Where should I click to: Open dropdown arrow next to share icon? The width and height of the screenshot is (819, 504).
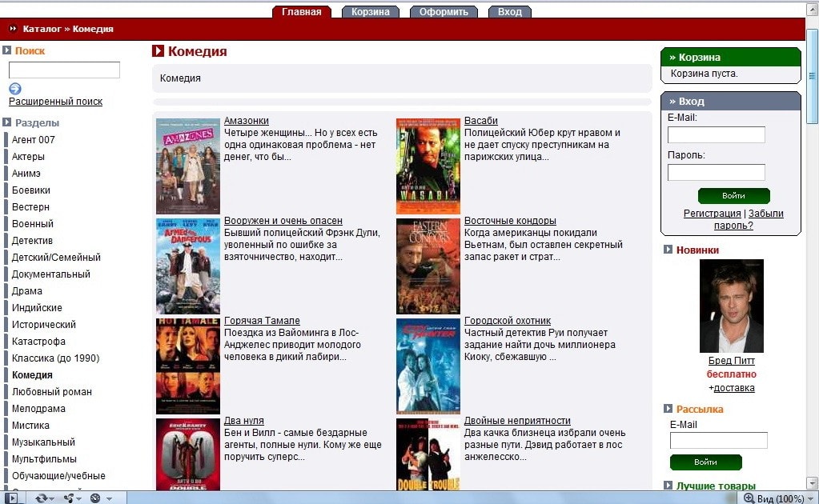tap(79, 498)
